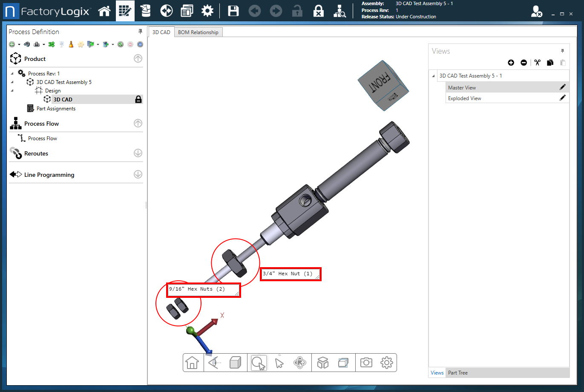Toggle the lock on 3D CAD item
584x392 pixels.
(138, 99)
